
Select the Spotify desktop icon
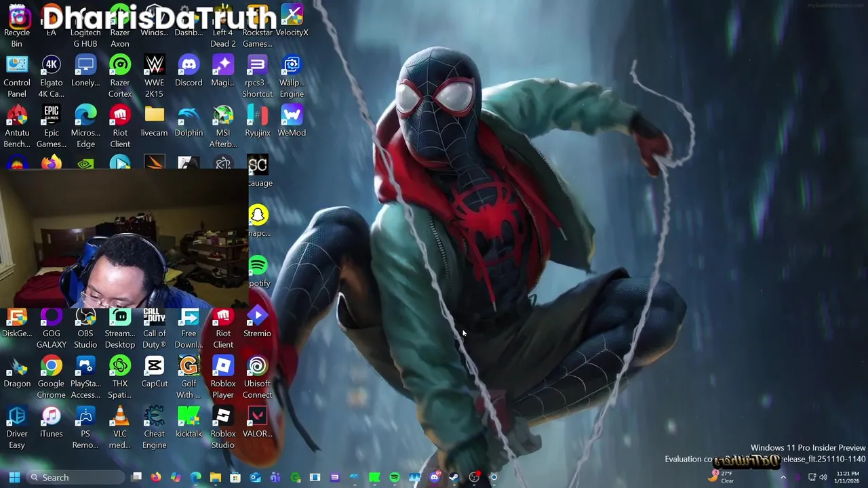[258, 271]
